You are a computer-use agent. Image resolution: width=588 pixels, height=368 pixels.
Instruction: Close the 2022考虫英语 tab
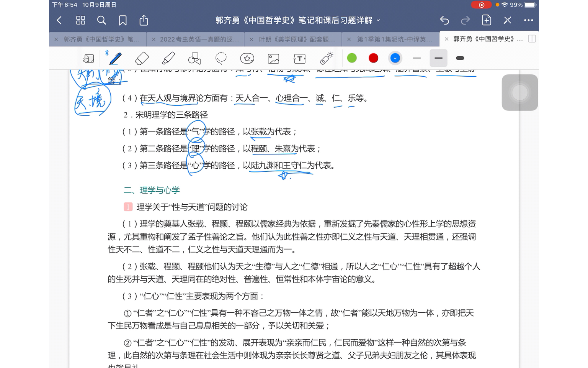pos(154,39)
